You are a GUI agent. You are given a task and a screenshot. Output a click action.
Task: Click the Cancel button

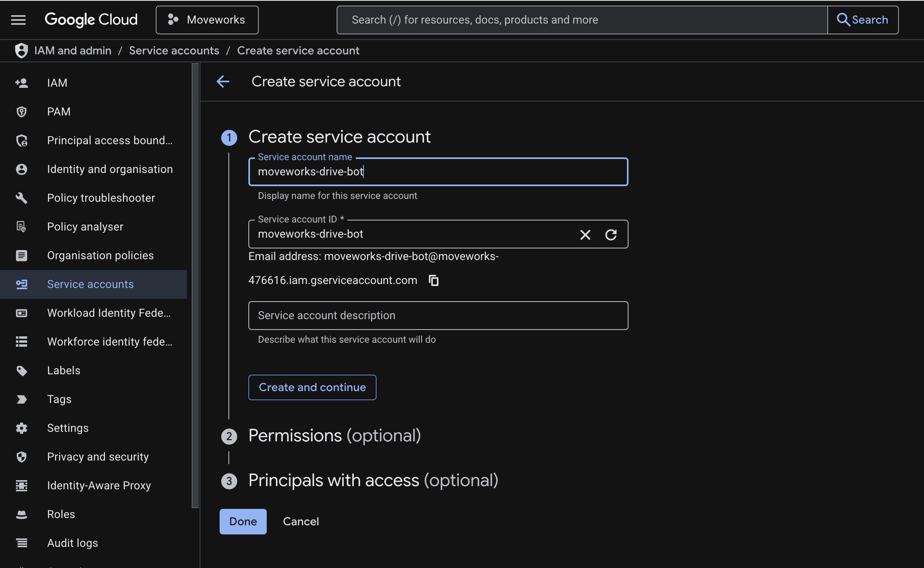click(x=301, y=521)
